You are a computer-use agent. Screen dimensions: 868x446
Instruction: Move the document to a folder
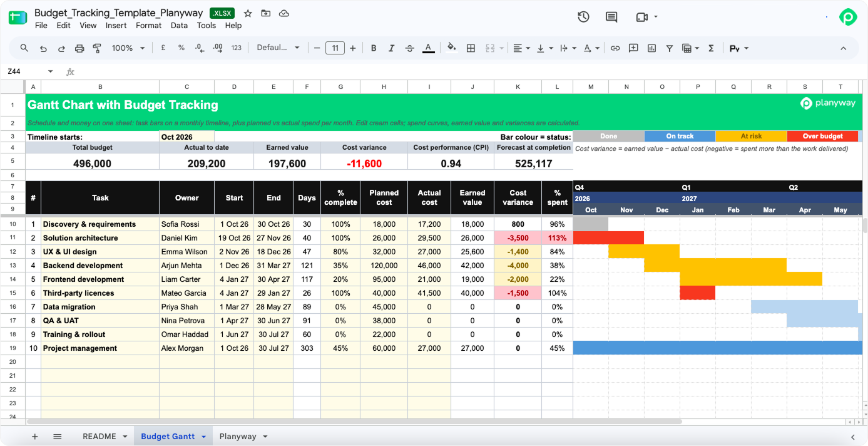click(266, 13)
